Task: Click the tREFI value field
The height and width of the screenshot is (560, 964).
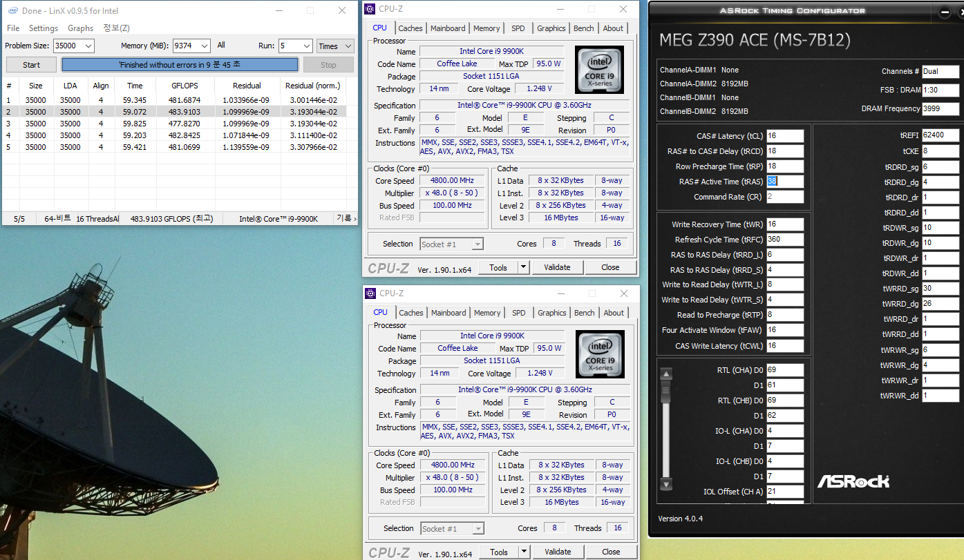Action: [x=941, y=135]
